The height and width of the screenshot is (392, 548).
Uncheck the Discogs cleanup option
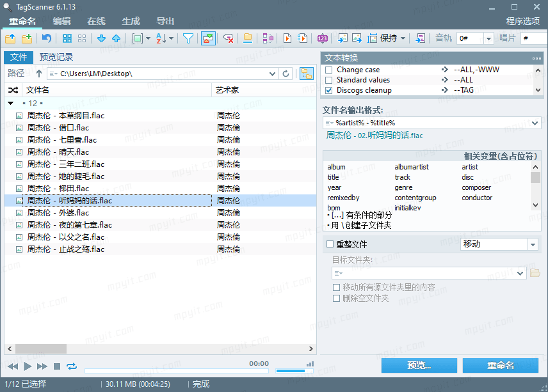[x=328, y=90]
